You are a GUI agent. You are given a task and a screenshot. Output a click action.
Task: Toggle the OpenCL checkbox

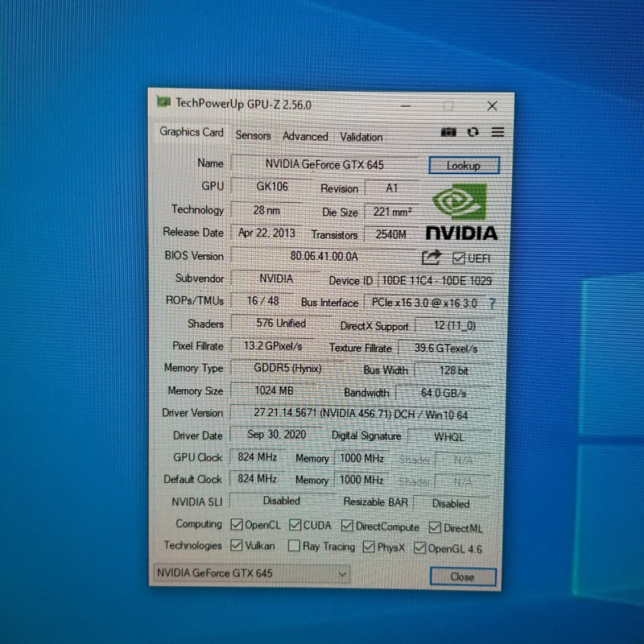coord(236,524)
